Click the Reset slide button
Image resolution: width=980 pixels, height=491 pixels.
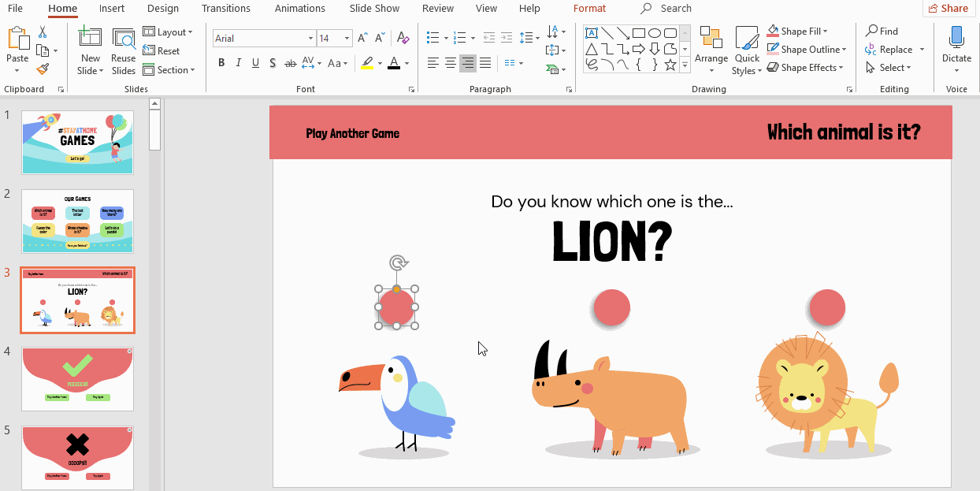pyautogui.click(x=161, y=51)
